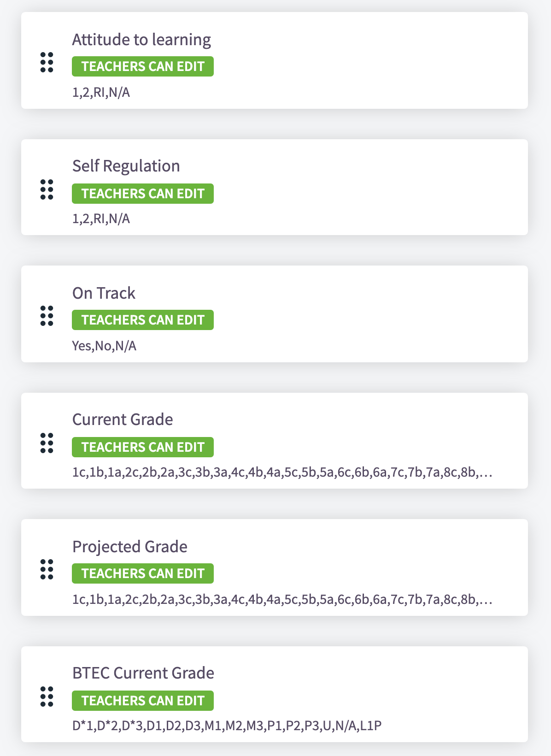Click the Self Regulation drag handle
The height and width of the screenshot is (756, 551).
47,189
